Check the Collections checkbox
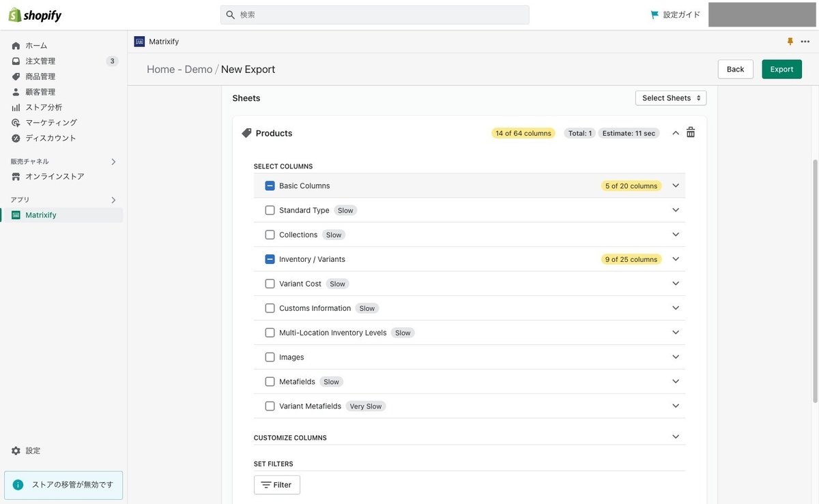This screenshot has width=819, height=504. pos(268,233)
